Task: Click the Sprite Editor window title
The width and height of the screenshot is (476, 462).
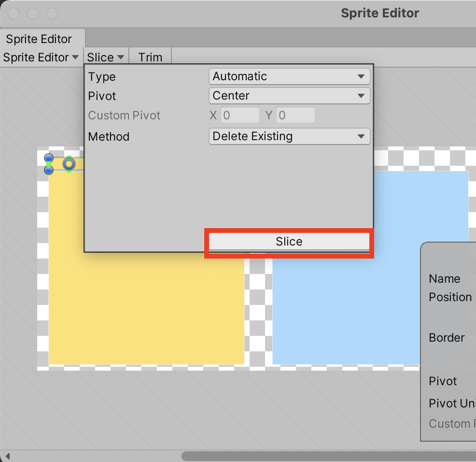Action: point(380,14)
